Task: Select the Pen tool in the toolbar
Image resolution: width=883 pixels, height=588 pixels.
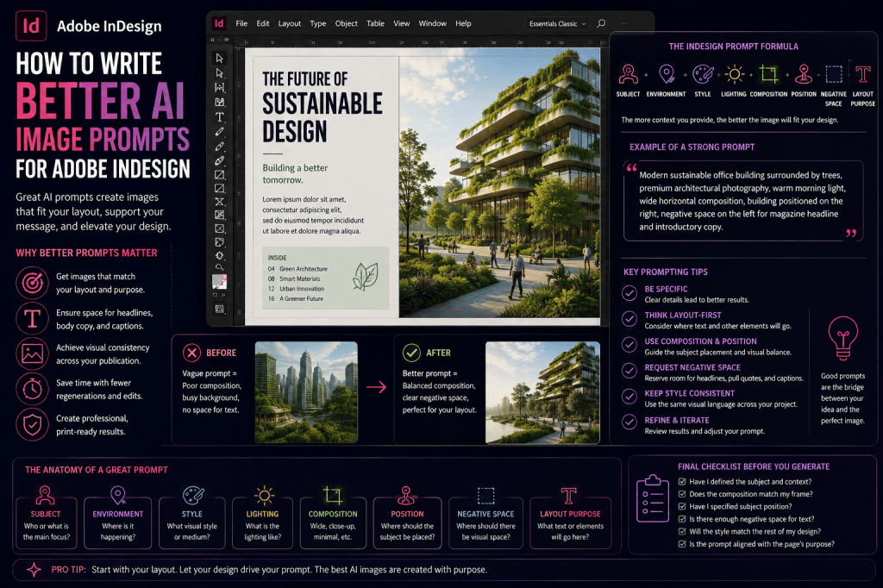Action: 220,147
